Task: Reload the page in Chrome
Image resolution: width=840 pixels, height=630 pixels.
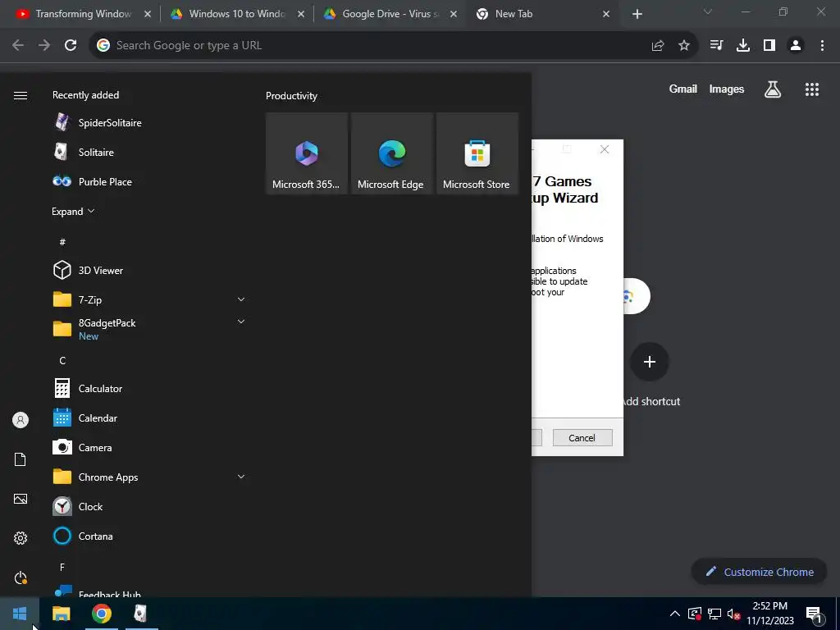Action: click(x=71, y=45)
